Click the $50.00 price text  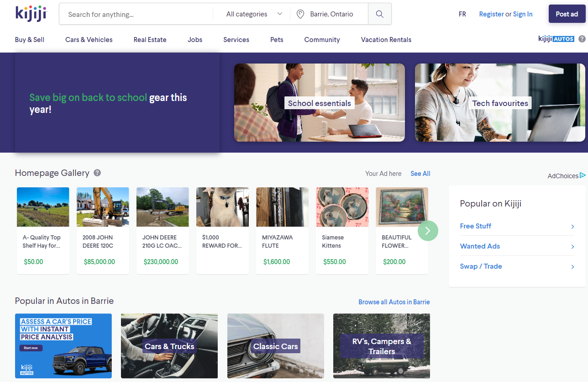click(33, 262)
